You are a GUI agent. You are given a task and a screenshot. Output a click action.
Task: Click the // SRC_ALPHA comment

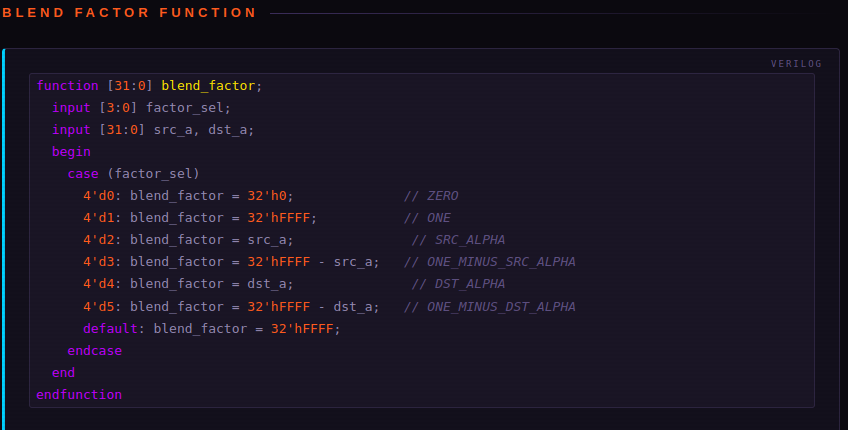(458, 240)
